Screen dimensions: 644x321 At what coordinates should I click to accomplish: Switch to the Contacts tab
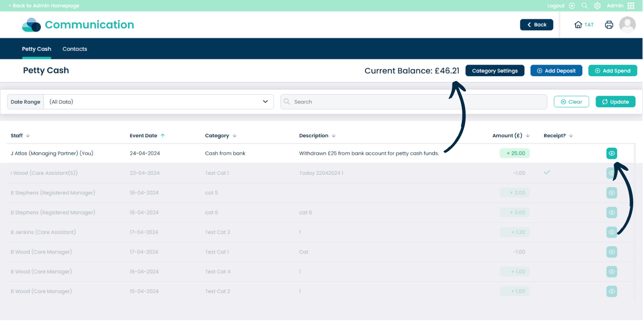[x=75, y=49]
